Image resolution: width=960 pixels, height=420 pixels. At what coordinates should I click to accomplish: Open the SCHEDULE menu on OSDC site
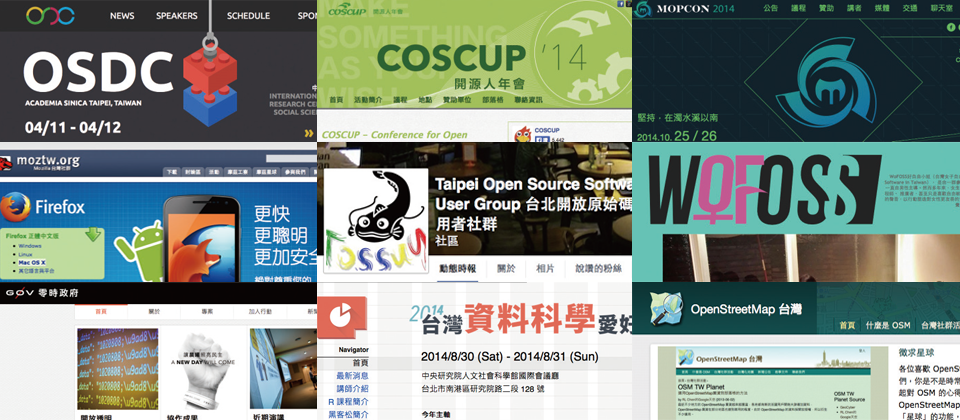click(x=248, y=16)
